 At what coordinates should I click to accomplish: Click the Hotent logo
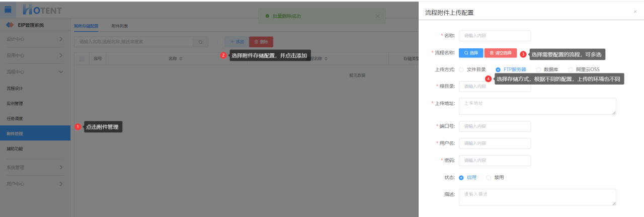pos(42,9)
